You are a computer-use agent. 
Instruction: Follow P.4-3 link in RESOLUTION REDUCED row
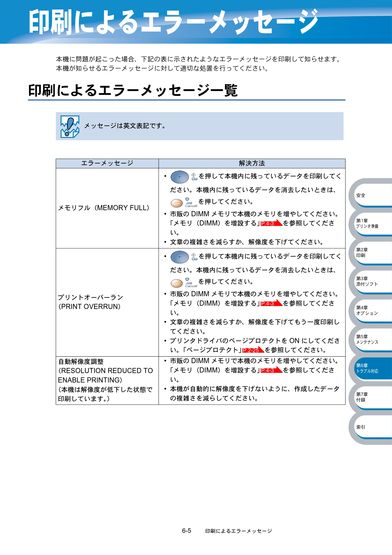tap(271, 370)
